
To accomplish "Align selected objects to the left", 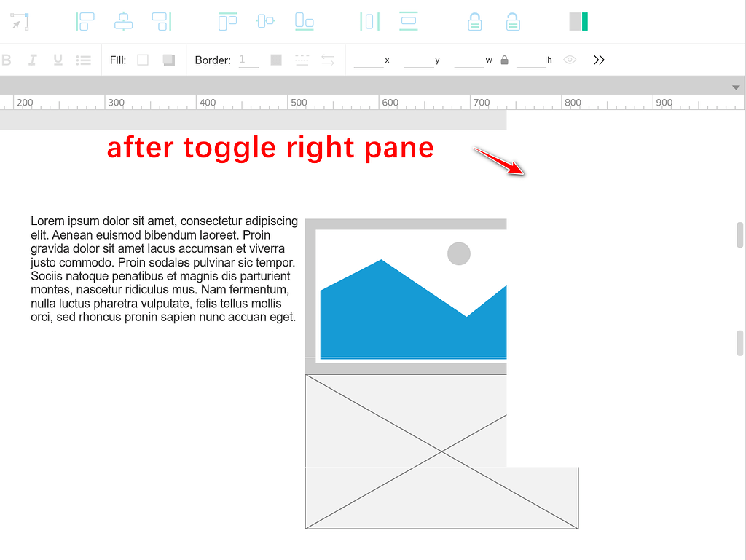I will [85, 21].
